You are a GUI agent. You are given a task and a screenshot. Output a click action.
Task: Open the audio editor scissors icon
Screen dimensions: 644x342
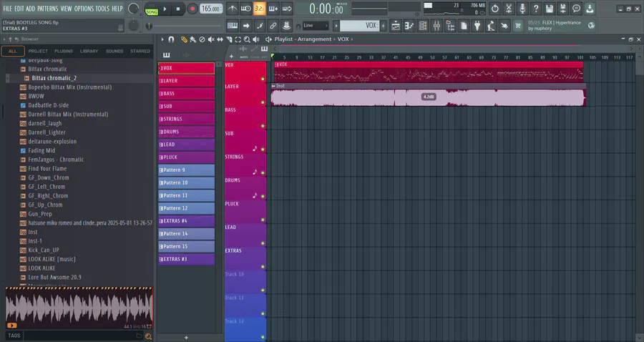(x=509, y=8)
